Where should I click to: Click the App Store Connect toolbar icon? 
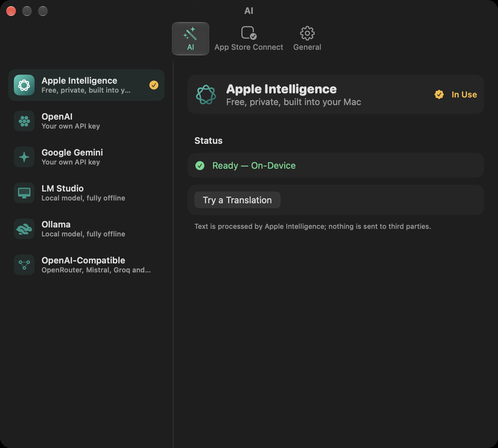click(x=249, y=33)
